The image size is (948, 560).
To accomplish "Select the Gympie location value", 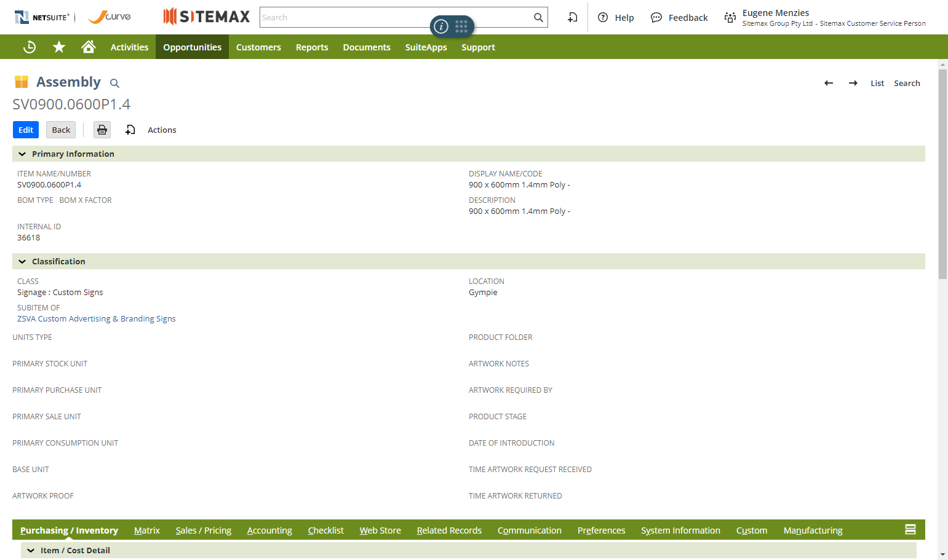I will click(x=483, y=292).
